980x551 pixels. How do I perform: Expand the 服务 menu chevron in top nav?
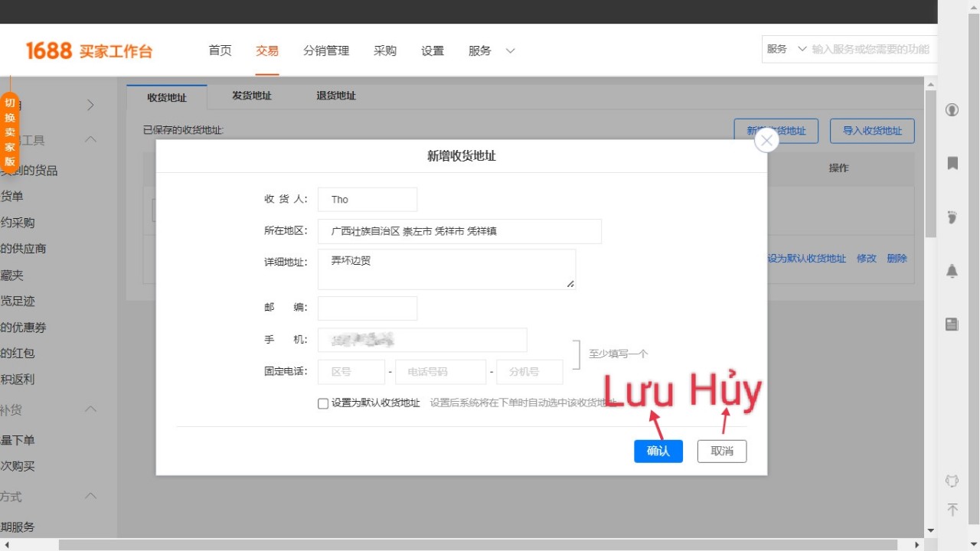point(510,51)
